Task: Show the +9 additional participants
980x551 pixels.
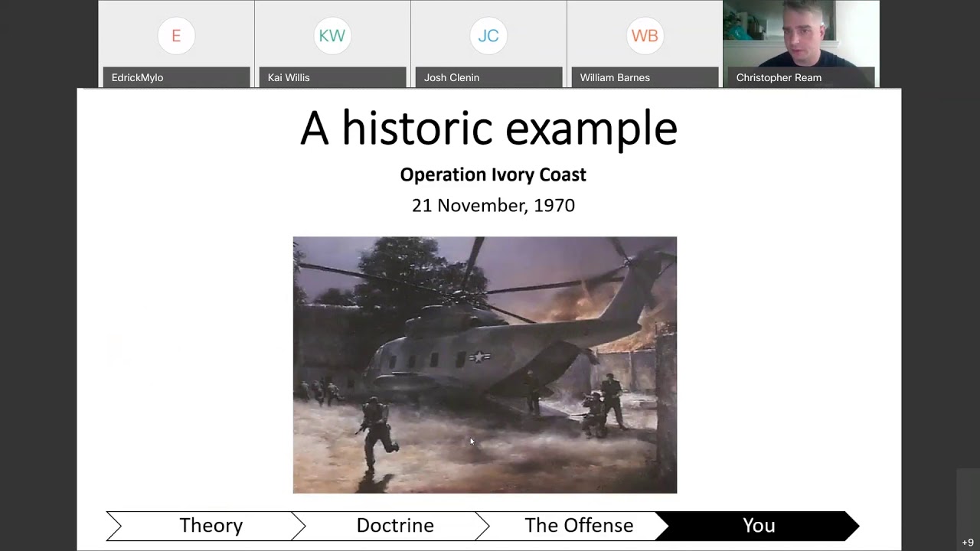Action: pos(968,543)
